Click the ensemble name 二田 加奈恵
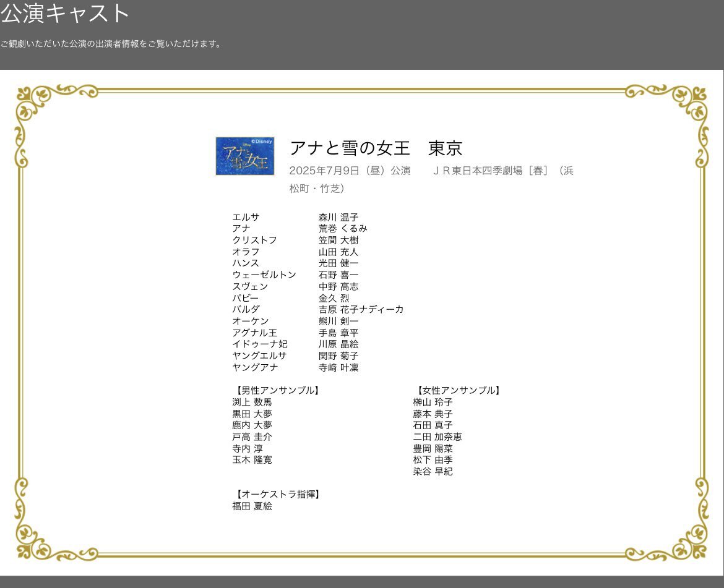 pyautogui.click(x=437, y=437)
